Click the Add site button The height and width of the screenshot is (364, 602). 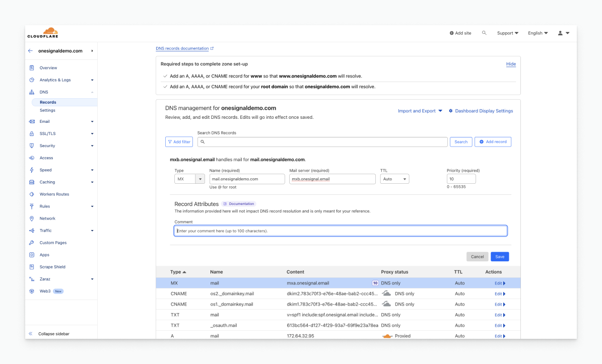click(x=460, y=33)
